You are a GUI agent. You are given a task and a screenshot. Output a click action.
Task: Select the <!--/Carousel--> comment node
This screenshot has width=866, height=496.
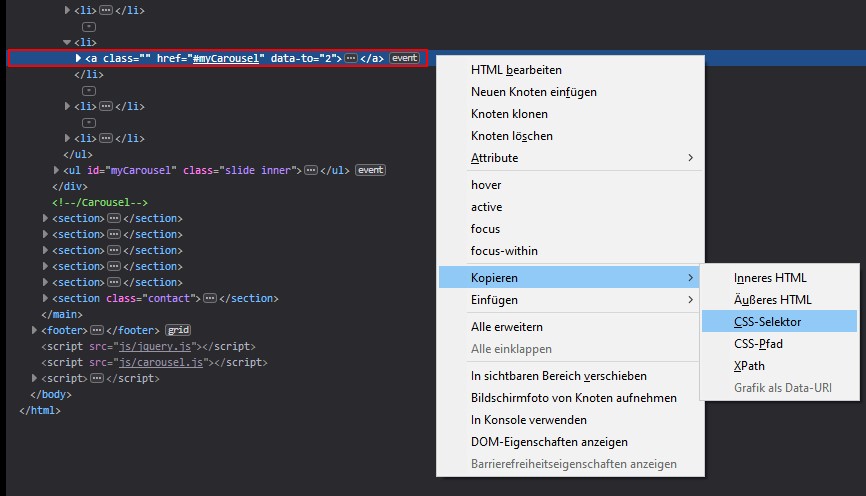pos(100,202)
